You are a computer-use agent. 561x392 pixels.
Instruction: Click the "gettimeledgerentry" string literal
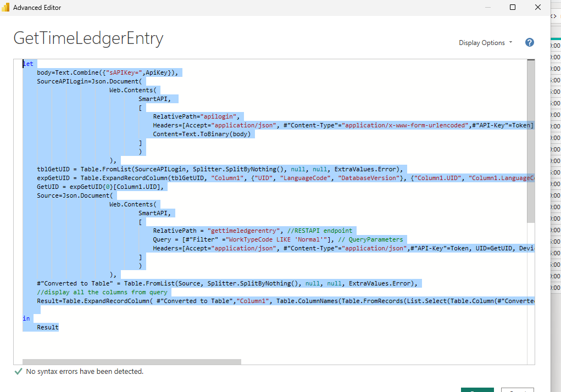click(x=243, y=231)
